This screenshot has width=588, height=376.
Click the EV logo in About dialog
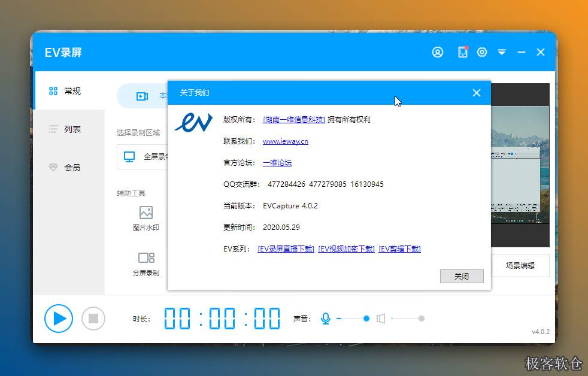tap(193, 122)
